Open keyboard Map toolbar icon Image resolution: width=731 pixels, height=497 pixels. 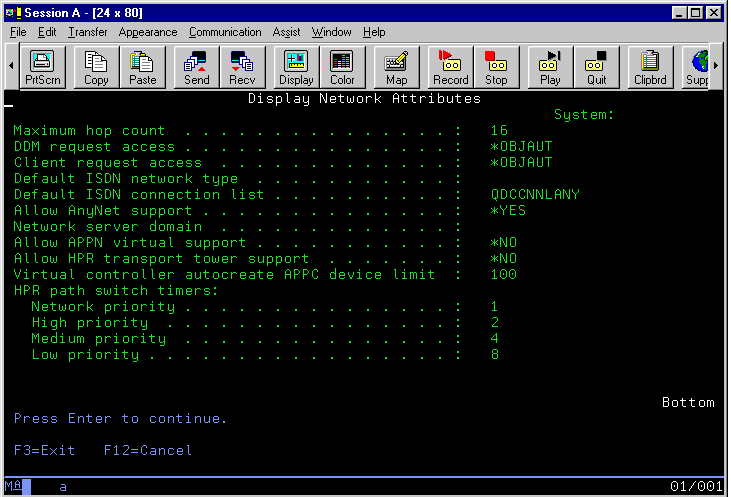[396, 67]
